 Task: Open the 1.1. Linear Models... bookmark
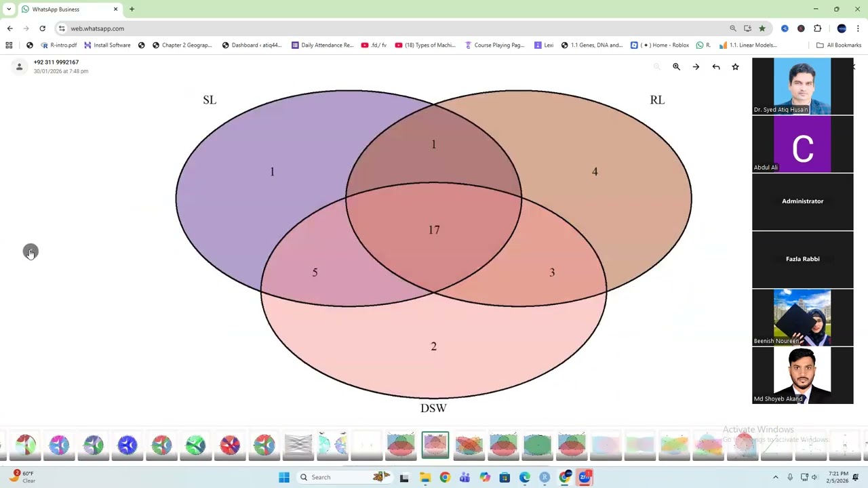tap(748, 45)
